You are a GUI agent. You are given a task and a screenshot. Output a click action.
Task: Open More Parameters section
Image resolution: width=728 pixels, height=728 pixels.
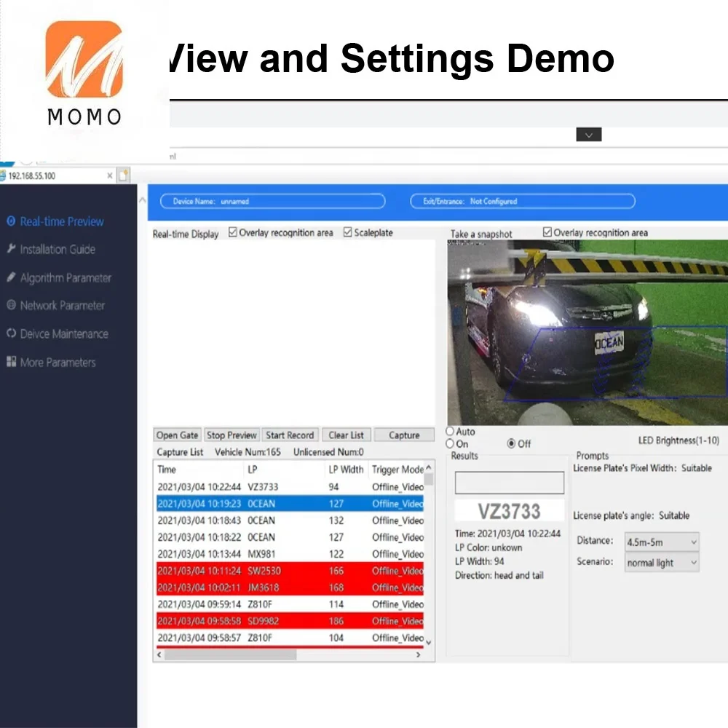[58, 362]
